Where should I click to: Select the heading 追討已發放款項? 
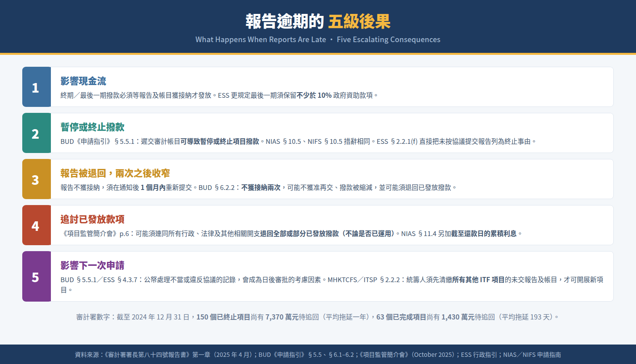(x=92, y=219)
